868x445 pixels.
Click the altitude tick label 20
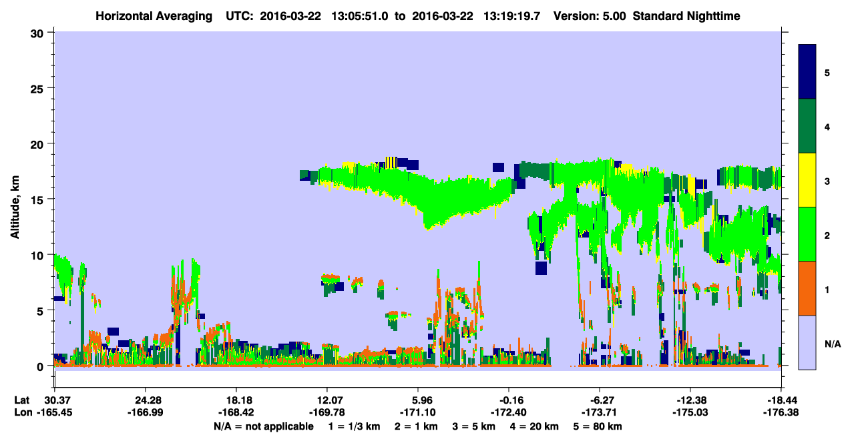pos(39,143)
